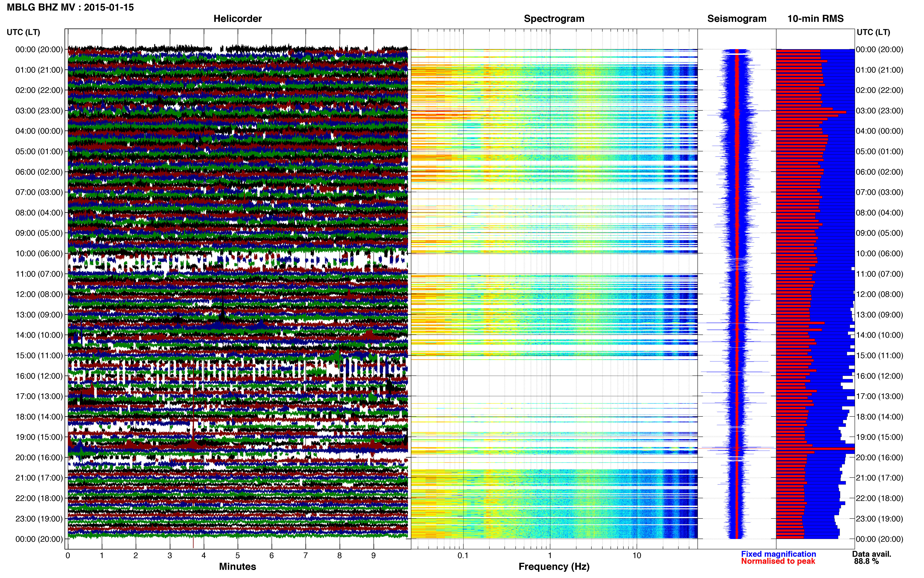Click right time label '06:00 (02:00)'
924x578 pixels.
point(879,172)
